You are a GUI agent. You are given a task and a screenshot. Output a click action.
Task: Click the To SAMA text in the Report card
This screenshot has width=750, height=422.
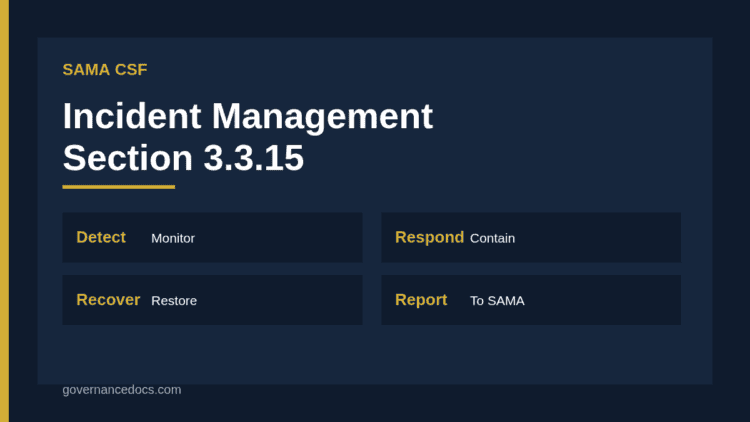pos(497,301)
